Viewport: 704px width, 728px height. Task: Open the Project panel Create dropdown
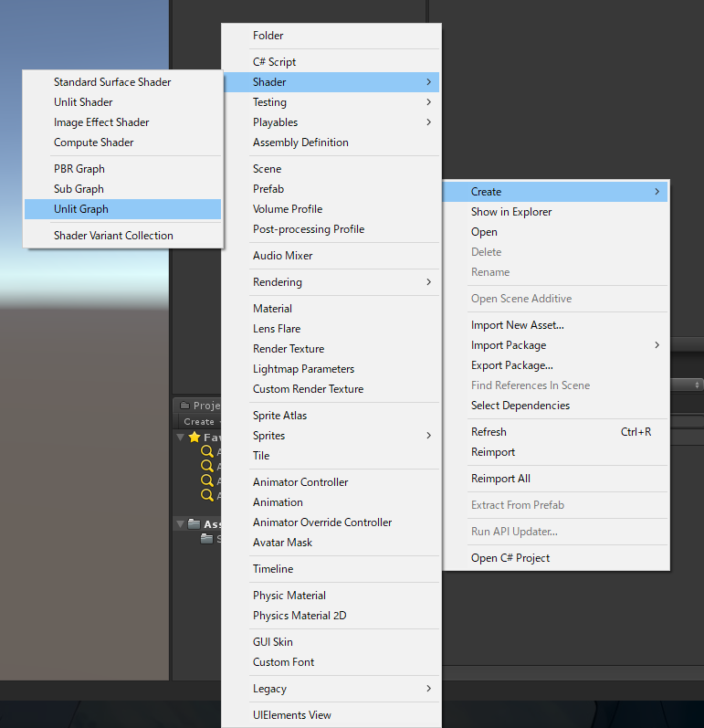[x=201, y=422]
